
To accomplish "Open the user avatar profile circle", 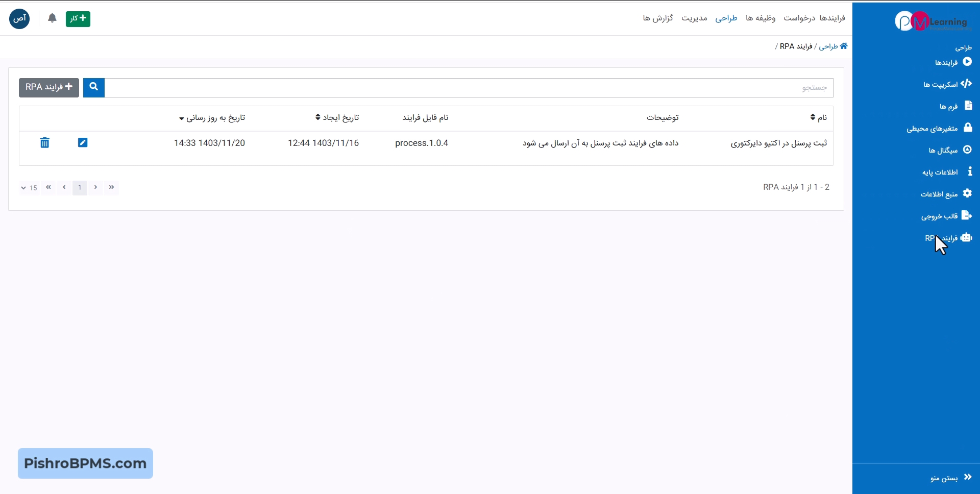I will 19,19.
